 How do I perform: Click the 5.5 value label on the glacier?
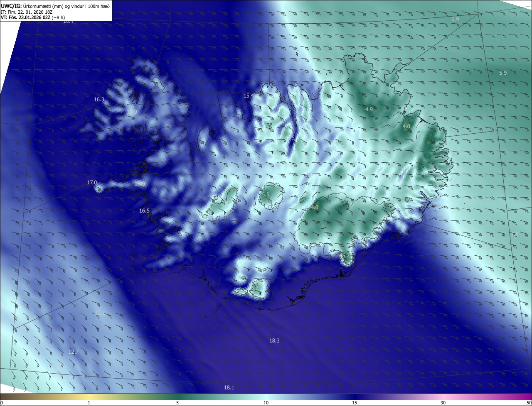266,194
